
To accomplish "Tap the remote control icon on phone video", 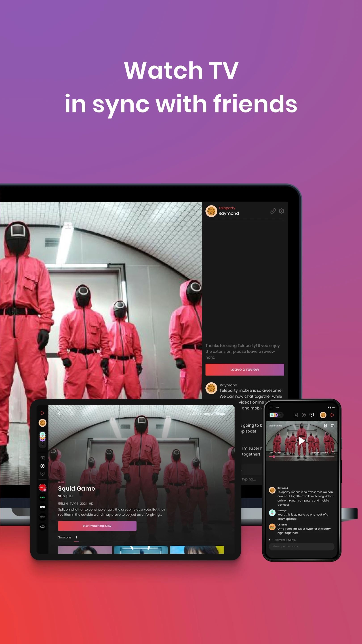I will point(325,426).
